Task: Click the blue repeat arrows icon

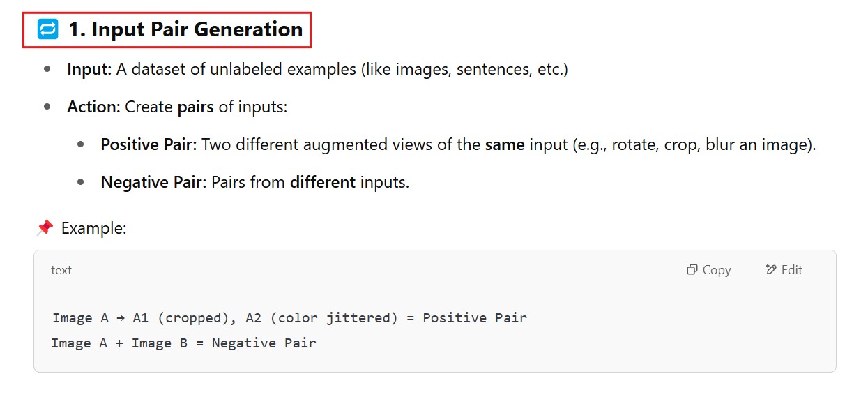Action: 48,29
